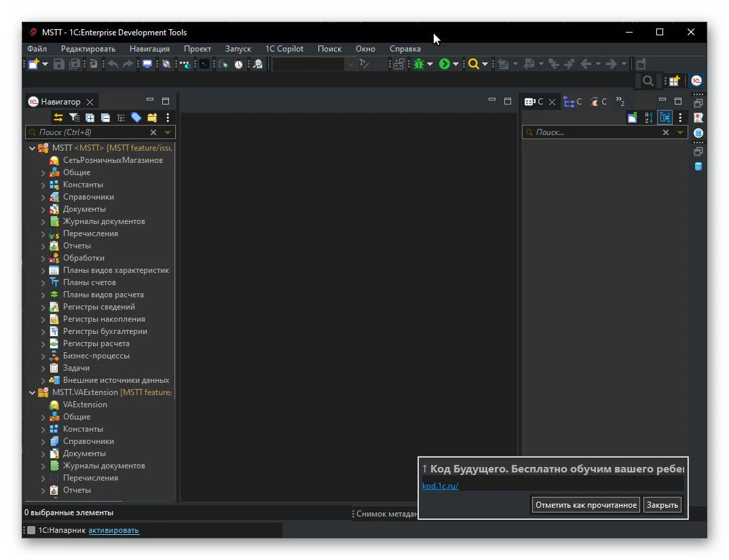Open the Файл menu

pos(37,49)
